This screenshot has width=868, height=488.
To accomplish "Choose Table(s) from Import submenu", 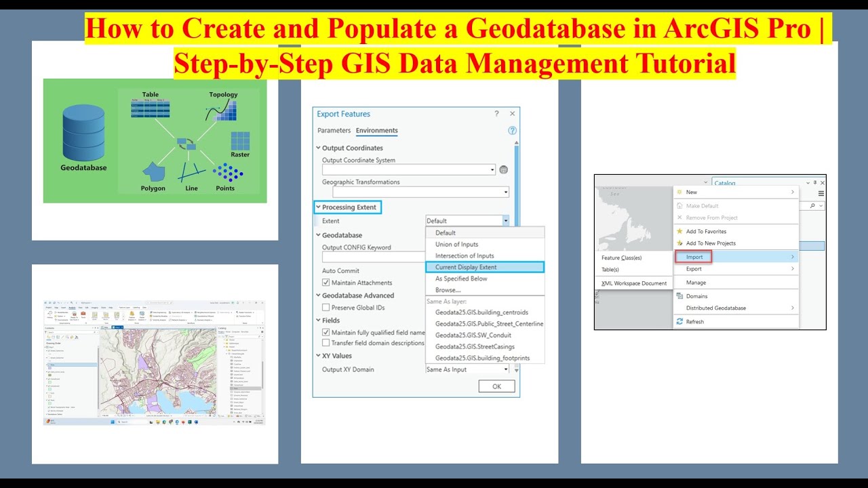I will click(633, 270).
